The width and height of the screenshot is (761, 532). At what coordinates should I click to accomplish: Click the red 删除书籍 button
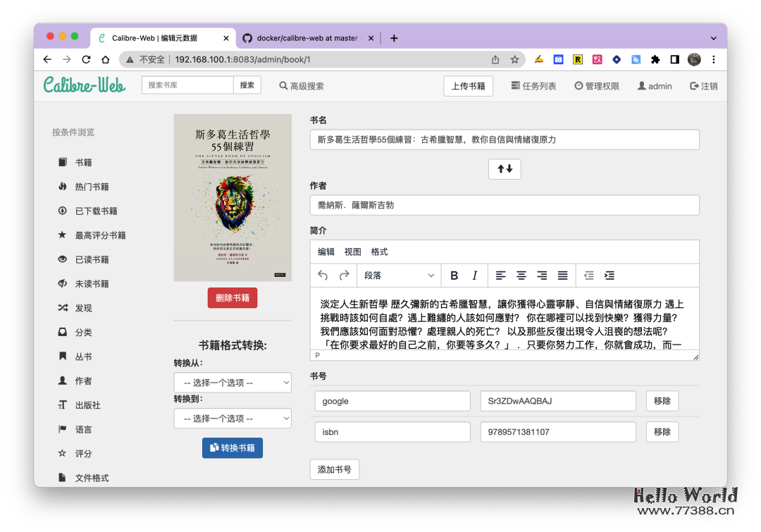[233, 298]
